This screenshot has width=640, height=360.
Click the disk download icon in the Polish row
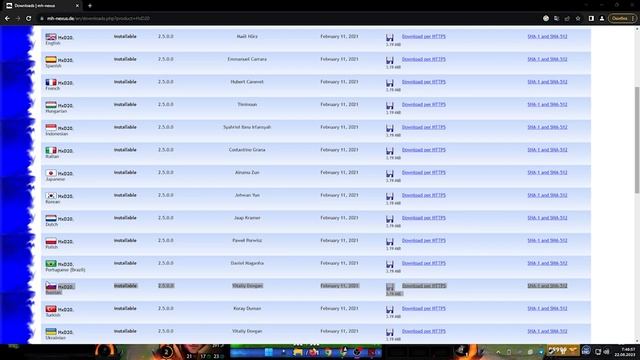click(390, 242)
